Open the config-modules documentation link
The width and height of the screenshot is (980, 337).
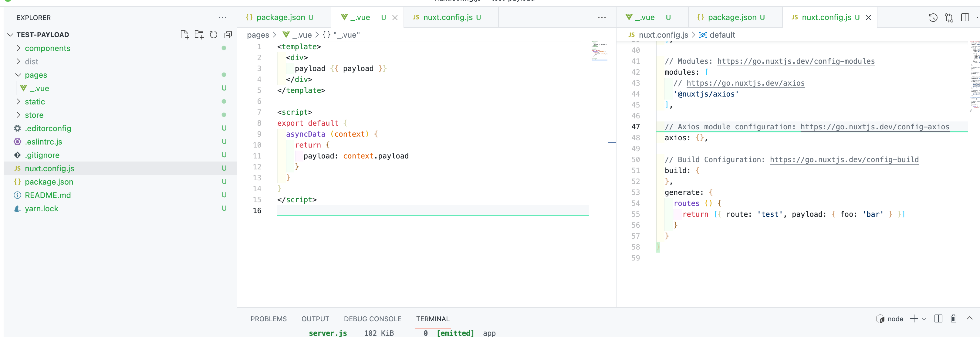point(796,61)
